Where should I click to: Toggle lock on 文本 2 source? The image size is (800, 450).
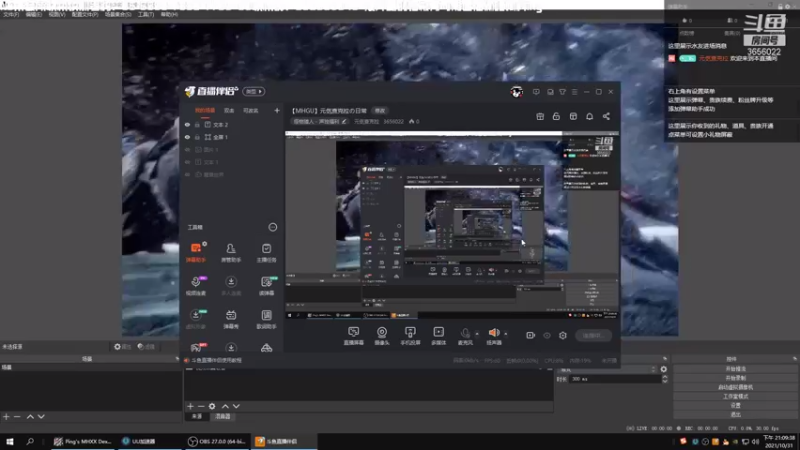click(x=197, y=124)
